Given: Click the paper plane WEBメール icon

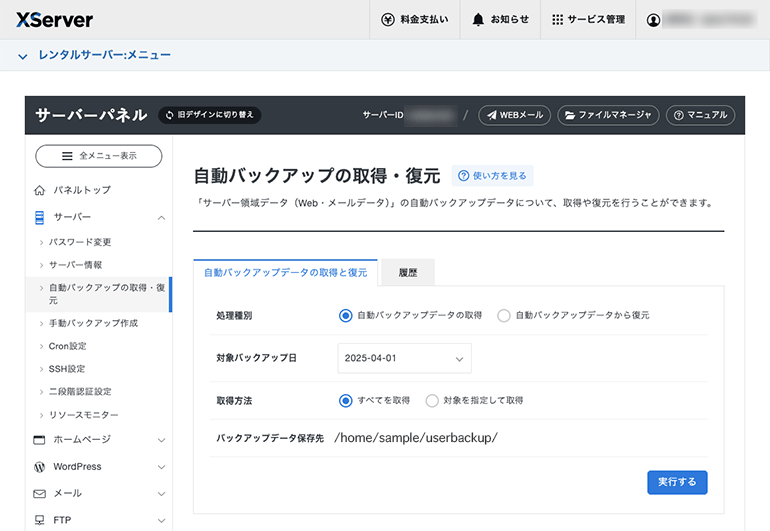Looking at the screenshot, I should [492, 115].
